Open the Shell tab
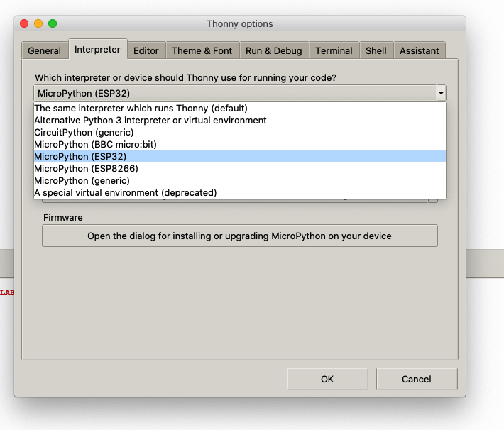The image size is (504, 430). [x=376, y=50]
